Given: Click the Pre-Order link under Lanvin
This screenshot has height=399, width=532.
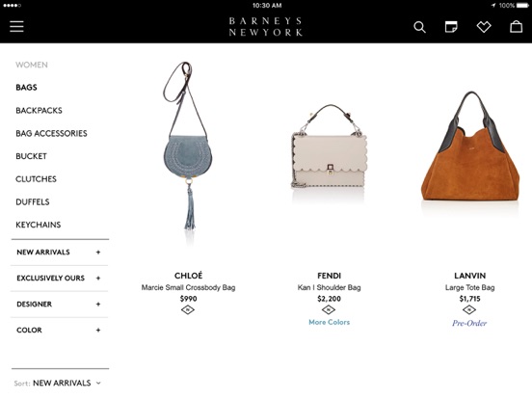Looking at the screenshot, I should point(469,323).
